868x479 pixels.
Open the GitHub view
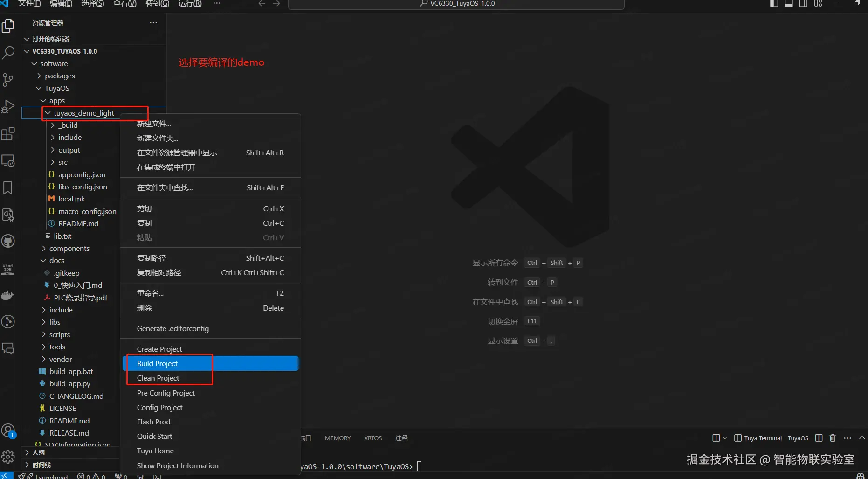click(8, 241)
